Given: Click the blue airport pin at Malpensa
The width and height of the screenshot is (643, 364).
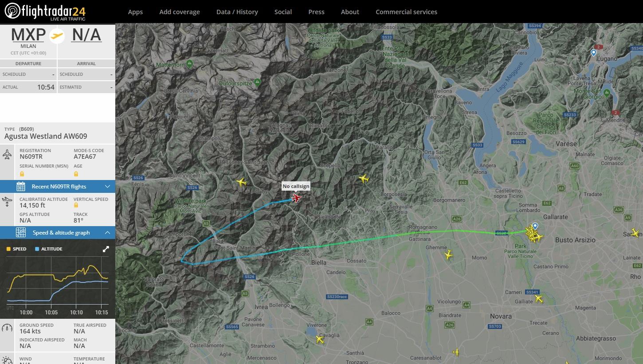Looking at the screenshot, I should point(535,226).
